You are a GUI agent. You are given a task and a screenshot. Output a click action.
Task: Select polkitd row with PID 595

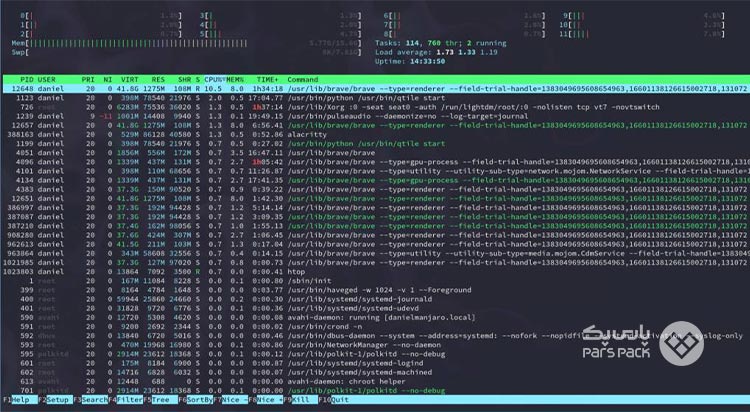(376, 354)
